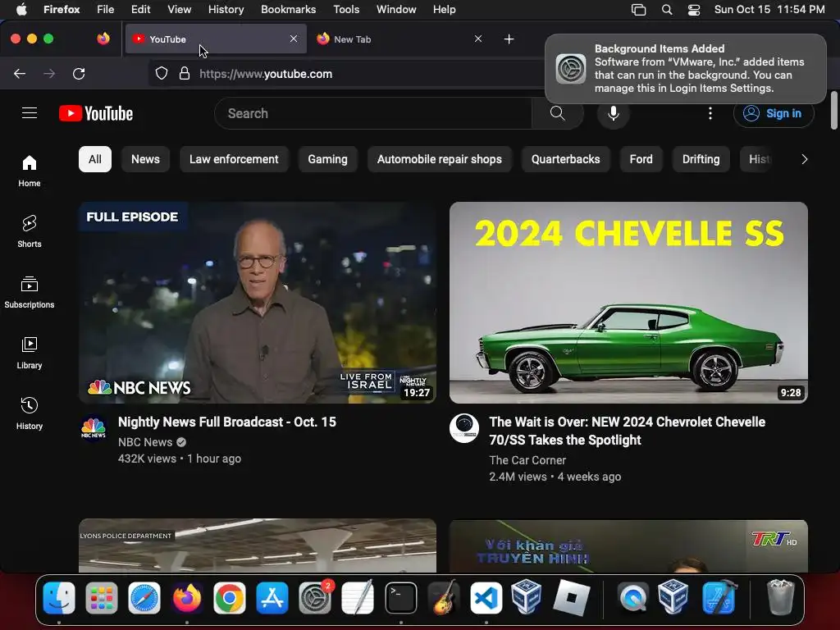Launch Safari from the dock
The height and width of the screenshot is (630, 840).
click(x=144, y=598)
